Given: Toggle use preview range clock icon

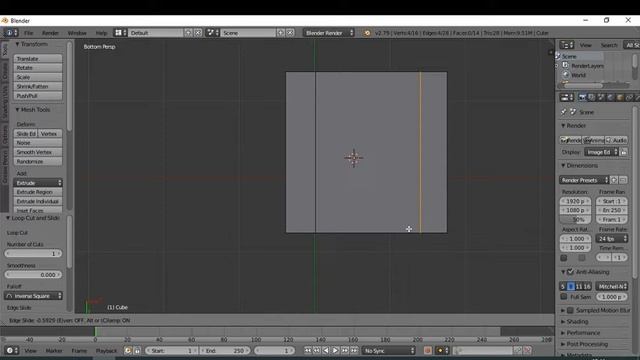Looking at the screenshot, I should click(128, 350).
